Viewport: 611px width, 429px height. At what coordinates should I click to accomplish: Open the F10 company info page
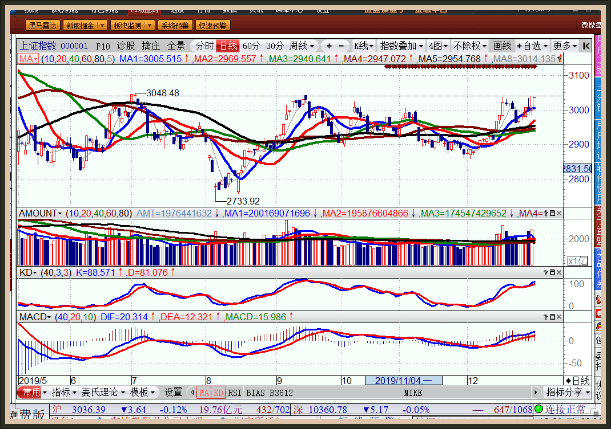[103, 46]
